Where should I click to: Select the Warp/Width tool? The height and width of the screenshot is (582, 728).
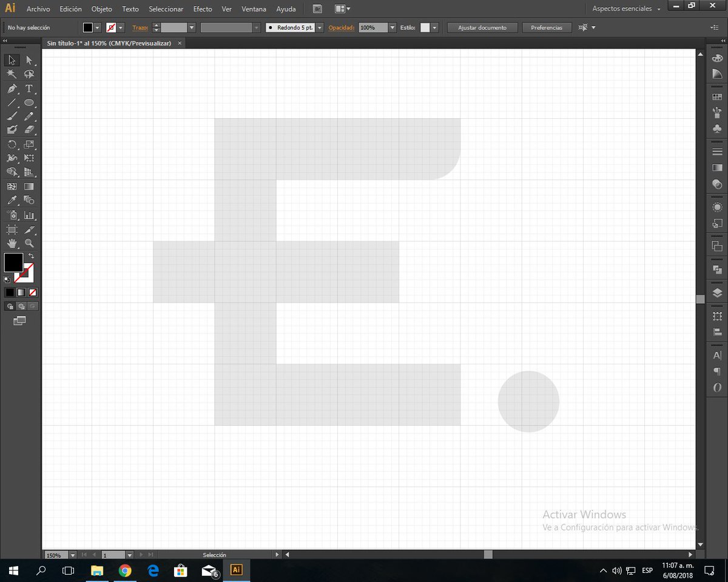tap(12, 158)
